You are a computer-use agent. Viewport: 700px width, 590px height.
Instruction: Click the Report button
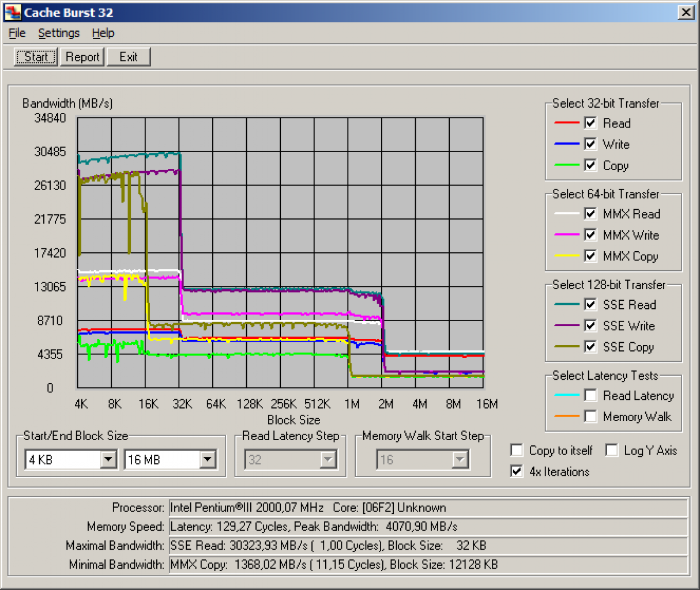click(x=82, y=56)
